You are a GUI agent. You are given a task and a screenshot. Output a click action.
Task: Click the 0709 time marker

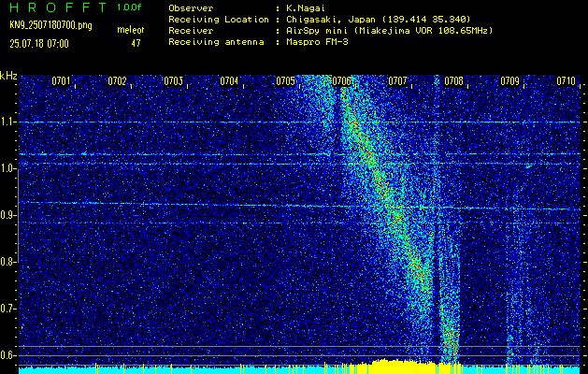click(510, 81)
